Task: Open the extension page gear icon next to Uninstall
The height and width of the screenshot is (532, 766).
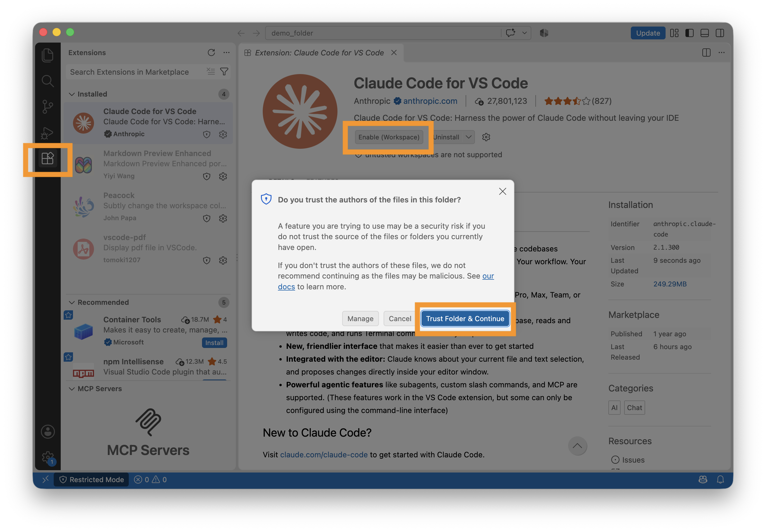Action: 486,137
